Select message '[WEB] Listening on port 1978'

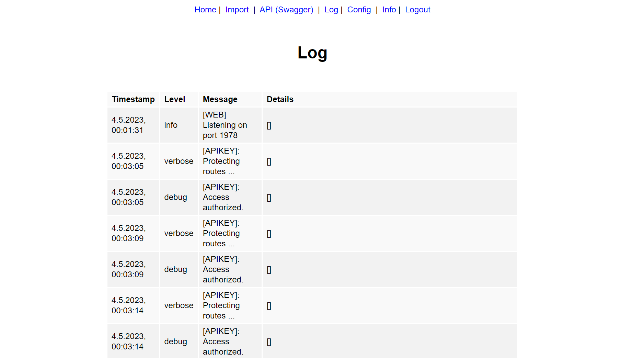230,125
